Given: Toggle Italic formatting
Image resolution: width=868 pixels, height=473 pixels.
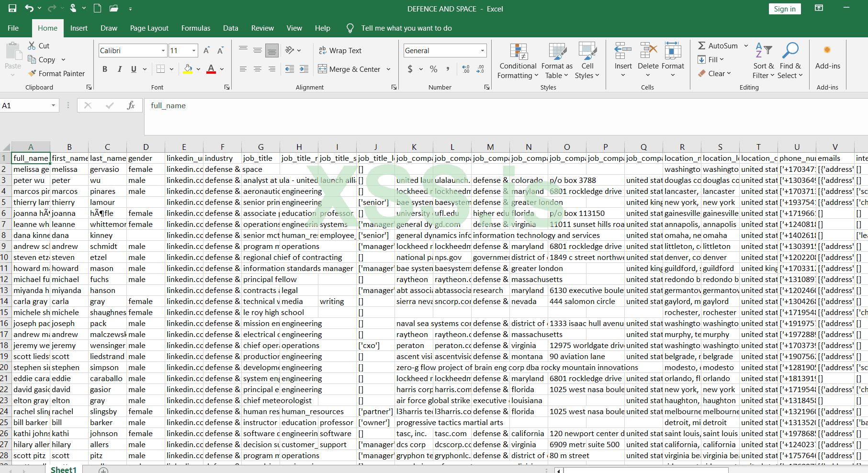Looking at the screenshot, I should coord(119,69).
